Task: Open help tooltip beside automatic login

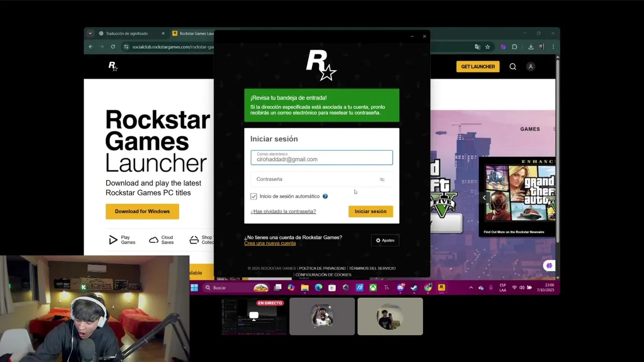Action: coord(325,196)
